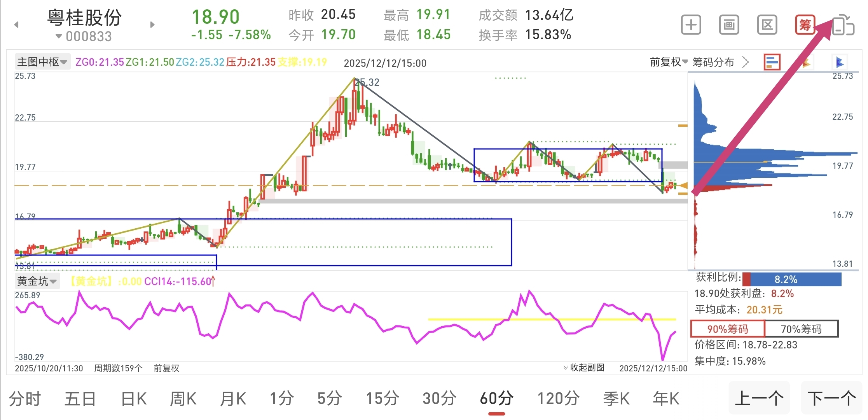Switch to the 日K period tab
The width and height of the screenshot is (868, 420).
(x=134, y=399)
